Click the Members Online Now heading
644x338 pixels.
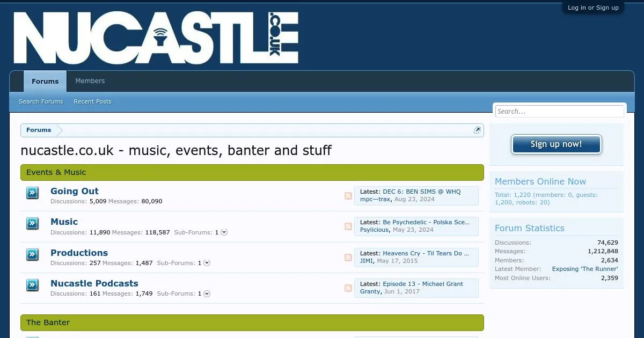click(x=540, y=181)
